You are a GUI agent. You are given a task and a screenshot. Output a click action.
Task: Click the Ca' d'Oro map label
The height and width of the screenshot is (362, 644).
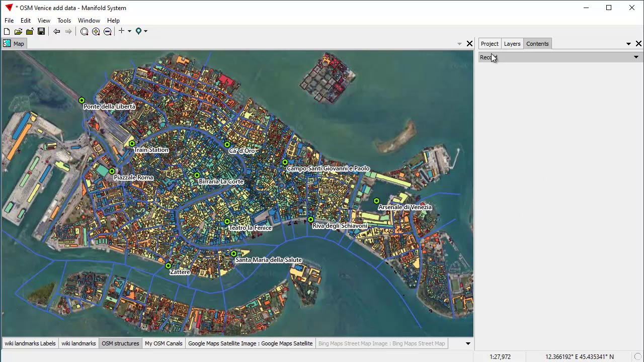242,151
